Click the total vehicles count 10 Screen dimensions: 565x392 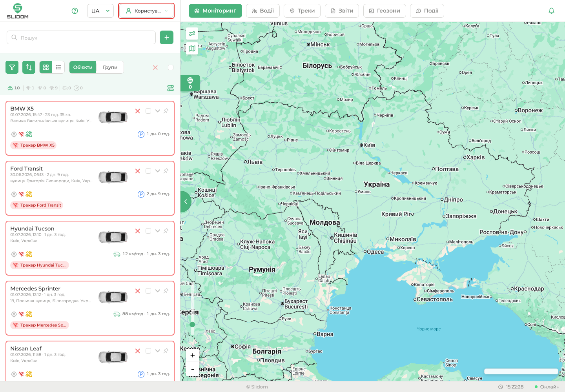coord(14,88)
